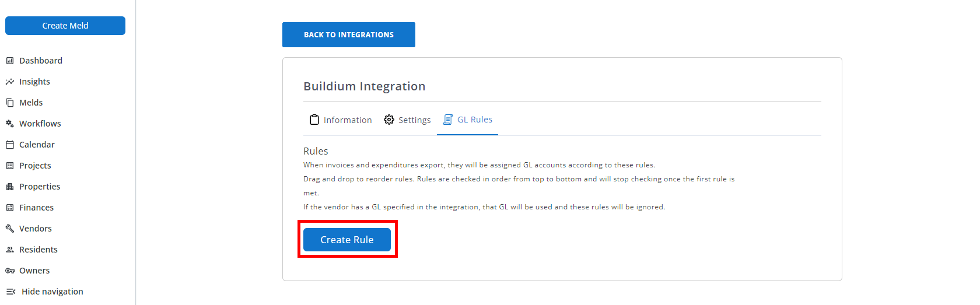Open the Finances menu item

36,208
